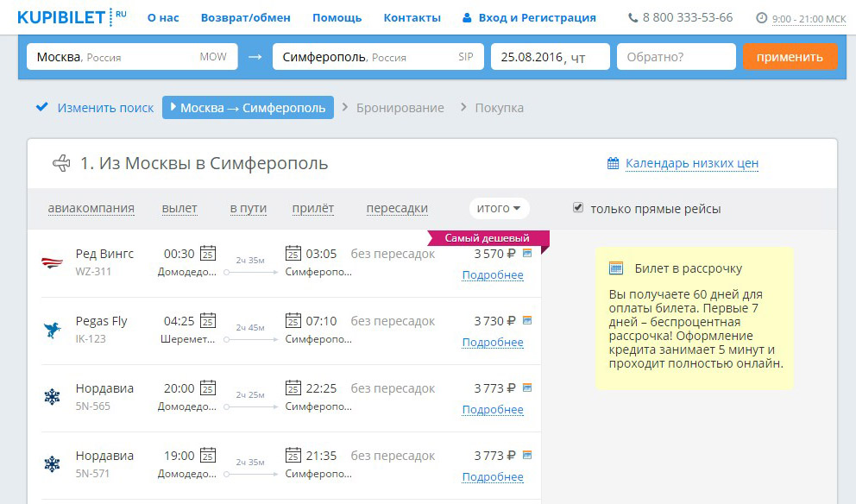Click departure calendar icon for the 00:30 flight
The image size is (856, 504).
click(207, 254)
